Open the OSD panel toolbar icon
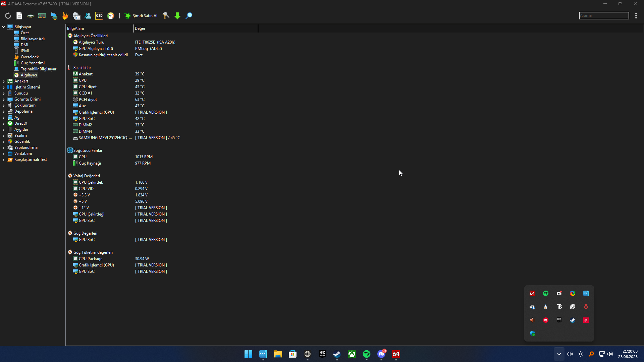644x362 pixels. 99,16
